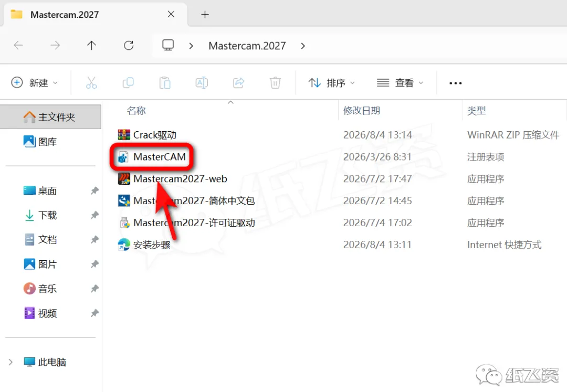
Task: Open the 排序 Sort dropdown
Action: click(x=332, y=83)
